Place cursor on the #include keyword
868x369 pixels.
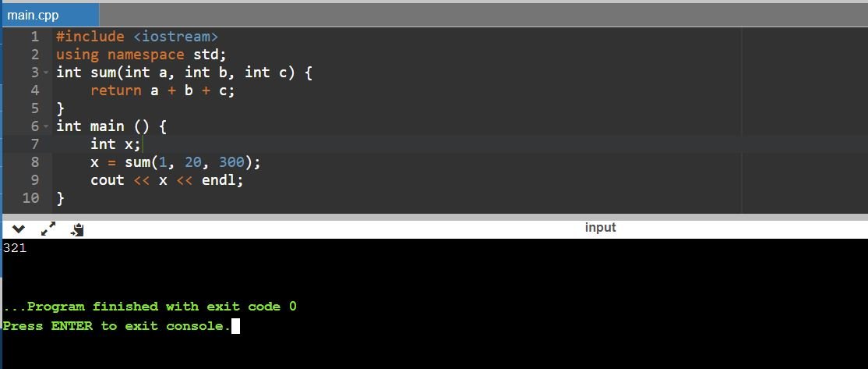[x=90, y=37]
